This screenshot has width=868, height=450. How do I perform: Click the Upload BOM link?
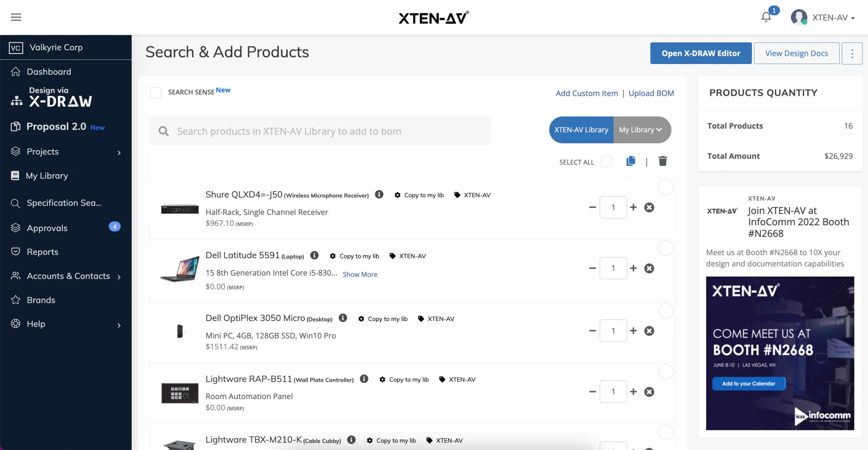pyautogui.click(x=651, y=93)
